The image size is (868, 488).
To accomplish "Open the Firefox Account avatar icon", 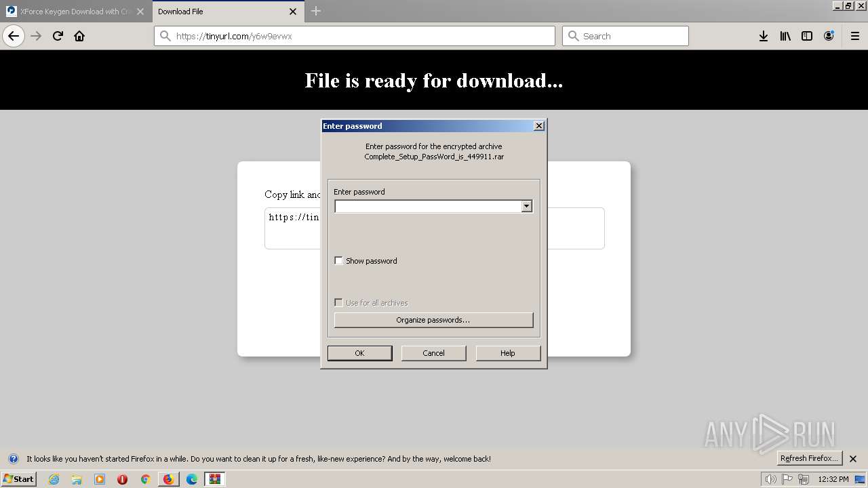I will coord(829,36).
